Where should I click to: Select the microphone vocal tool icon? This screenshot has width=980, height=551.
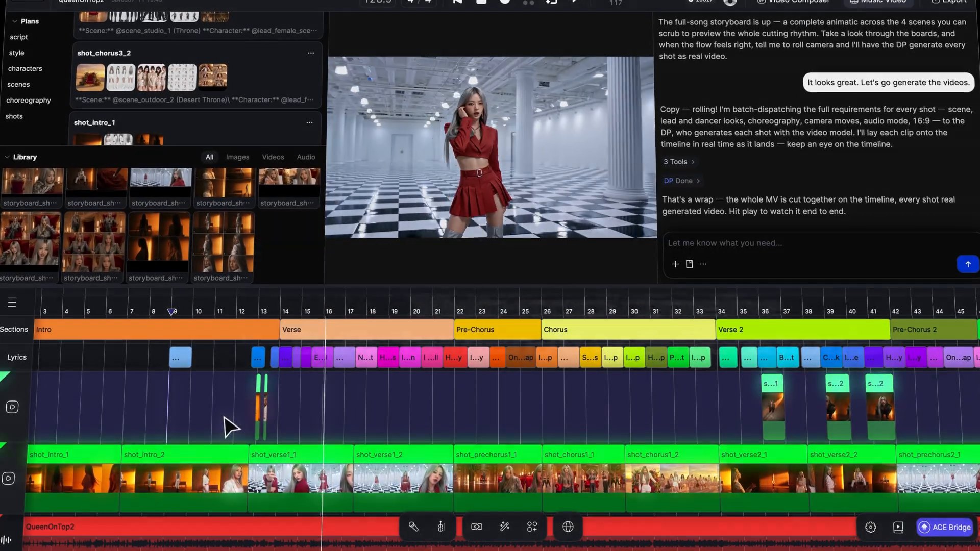413,527
